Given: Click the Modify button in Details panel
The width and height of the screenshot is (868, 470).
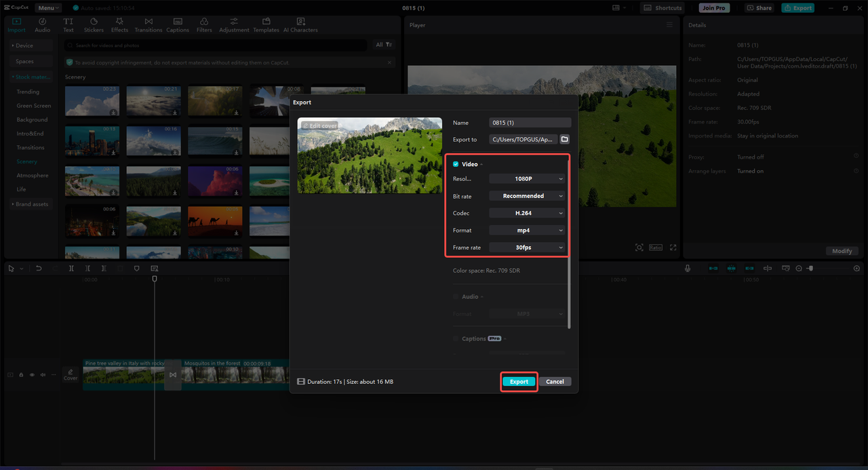Looking at the screenshot, I should tap(842, 251).
